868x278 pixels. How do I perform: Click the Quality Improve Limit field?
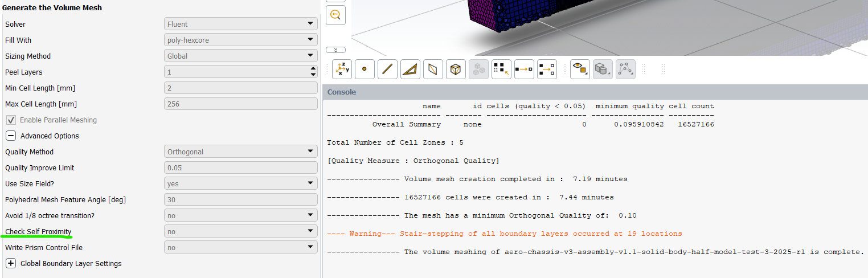[240, 167]
